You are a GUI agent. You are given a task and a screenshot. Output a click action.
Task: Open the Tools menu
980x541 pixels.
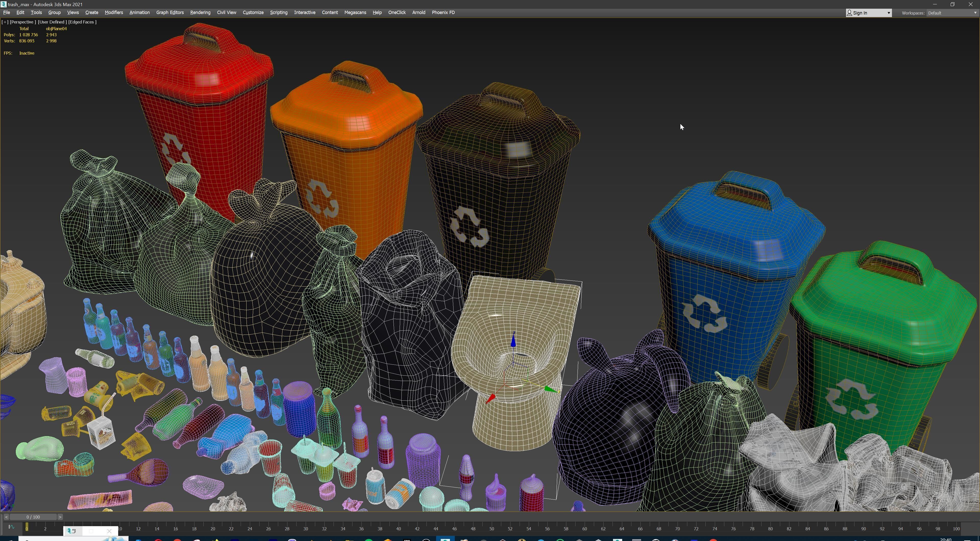36,13
